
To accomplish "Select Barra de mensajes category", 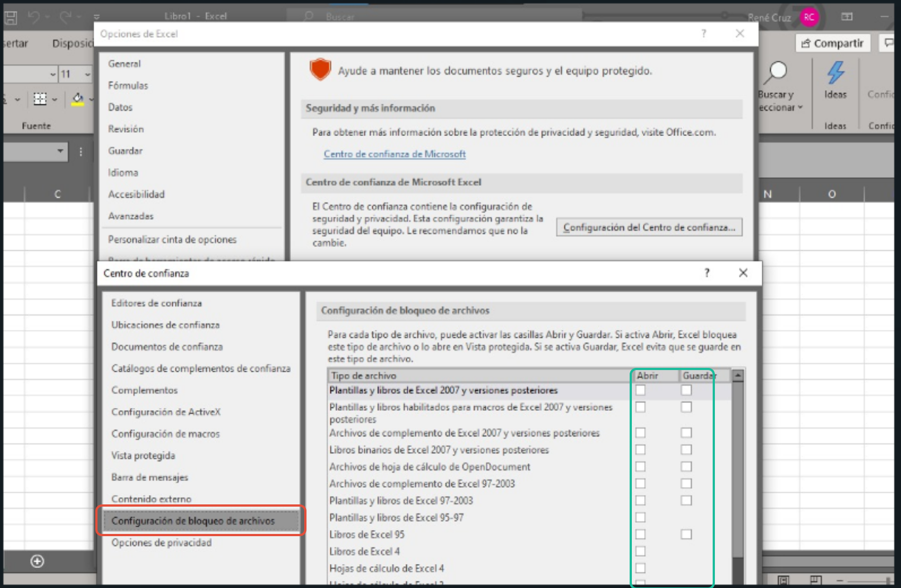I will click(150, 477).
